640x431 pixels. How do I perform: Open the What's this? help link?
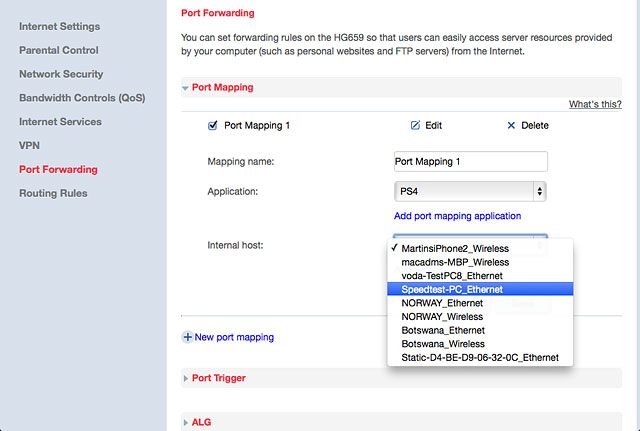click(x=595, y=104)
